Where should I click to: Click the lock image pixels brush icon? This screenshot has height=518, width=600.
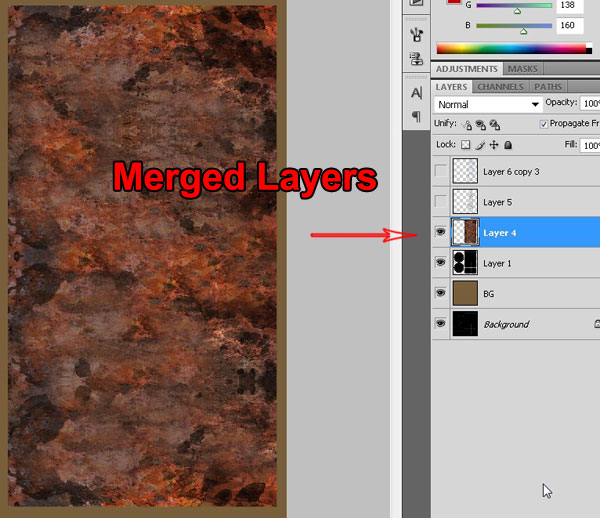pos(479,145)
